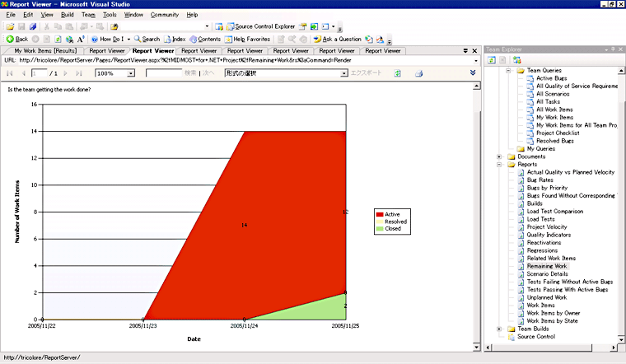Click the Resolved legend yellow swatch

[x=380, y=222]
